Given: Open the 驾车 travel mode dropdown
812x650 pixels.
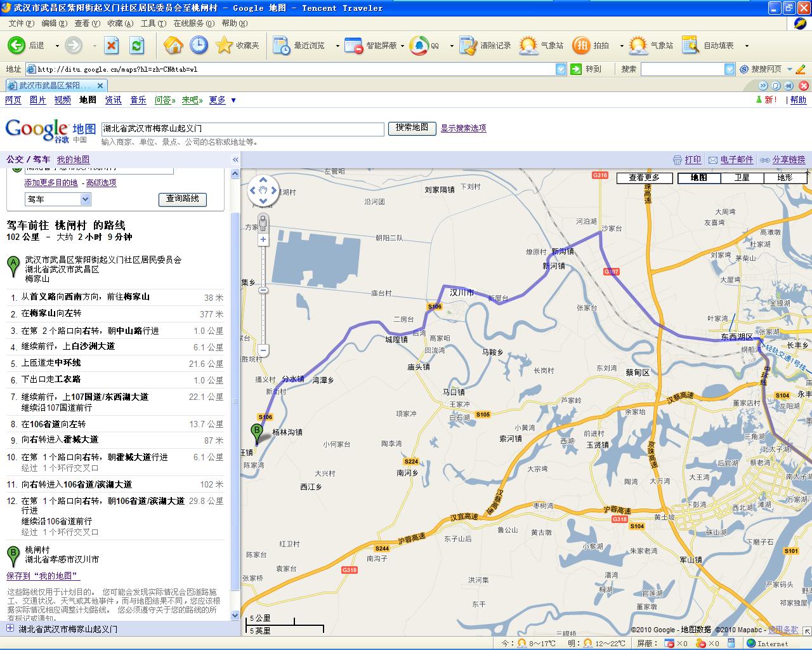Looking at the screenshot, I should (58, 199).
